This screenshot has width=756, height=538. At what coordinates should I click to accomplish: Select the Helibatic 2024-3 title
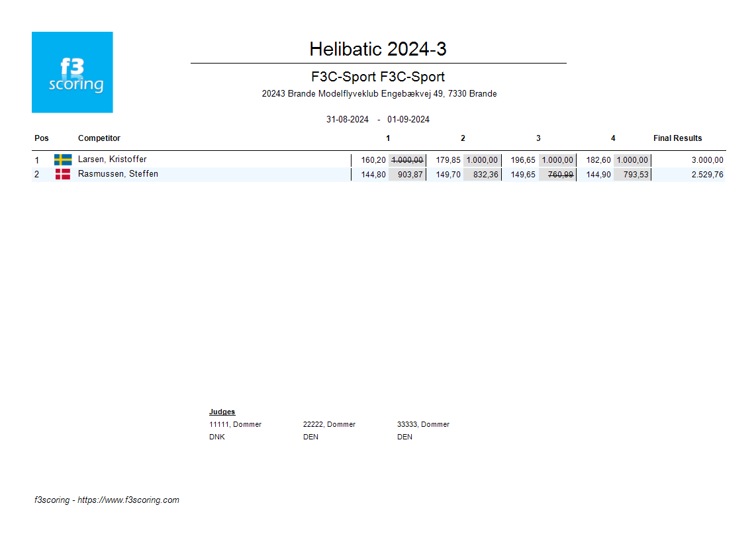tap(378, 49)
